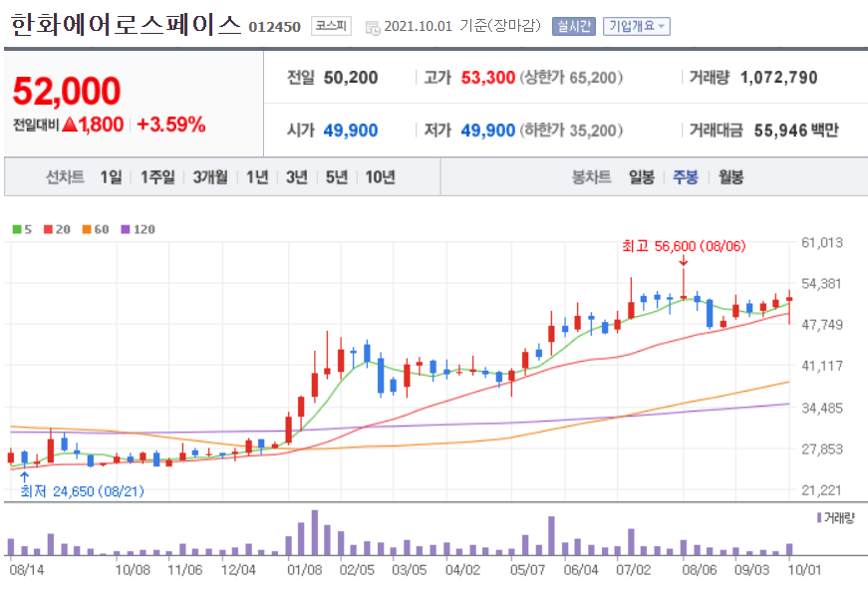Click the 01/08 date label on x-axis
868x590 pixels.
pos(305,570)
